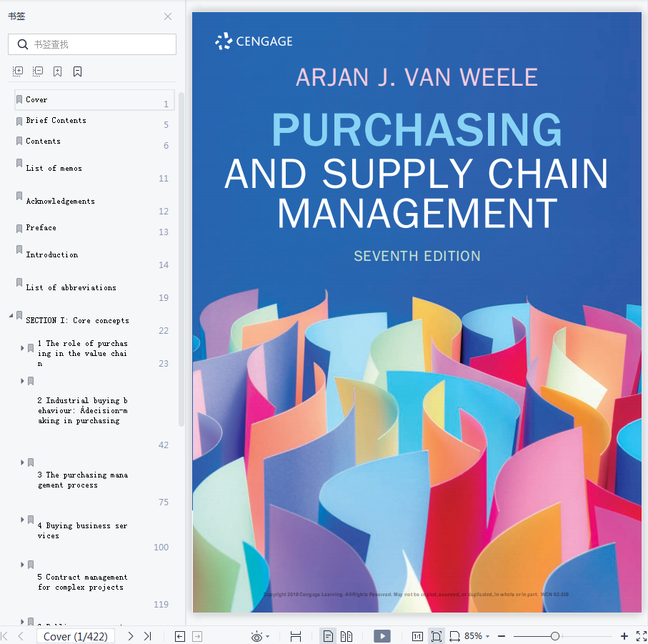Close the 书签 bookmarks panel
The image size is (648, 644).
point(168,16)
